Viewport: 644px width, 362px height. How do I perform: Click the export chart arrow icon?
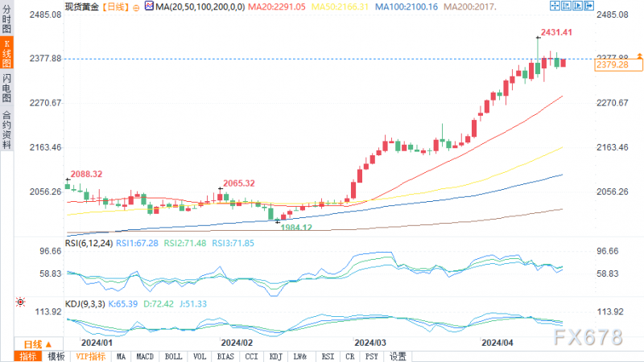[589, 6]
